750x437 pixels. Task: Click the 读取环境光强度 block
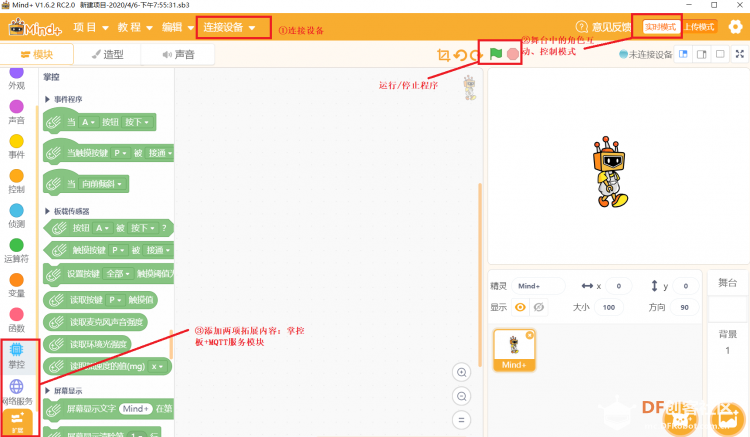pos(87,344)
